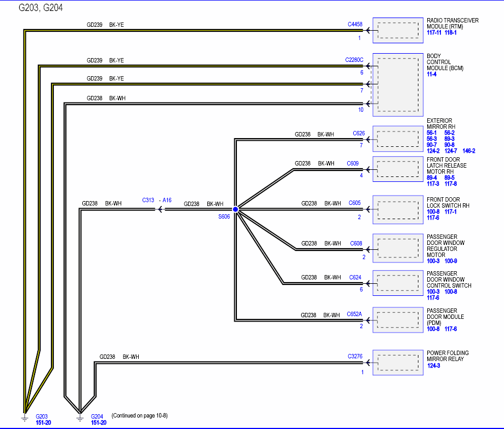This screenshot has width=504, height=429.
Task: Click the G203 ground symbol icon
Action: [x=25, y=417]
